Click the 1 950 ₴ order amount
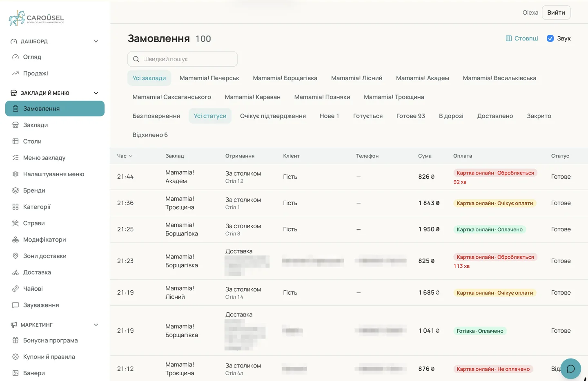 tap(429, 229)
